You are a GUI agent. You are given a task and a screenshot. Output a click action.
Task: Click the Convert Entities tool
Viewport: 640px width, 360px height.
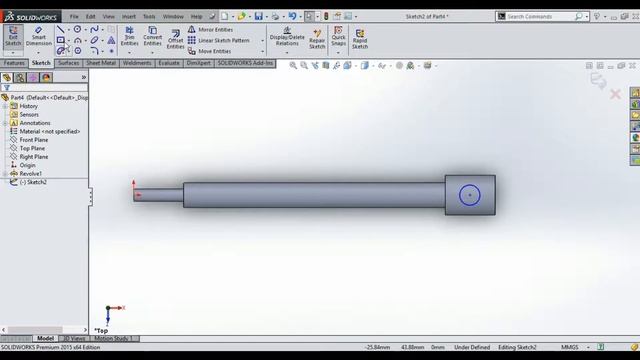pyautogui.click(x=152, y=37)
